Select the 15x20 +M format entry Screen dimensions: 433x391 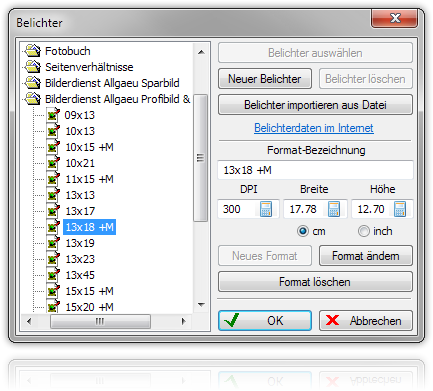coord(89,307)
